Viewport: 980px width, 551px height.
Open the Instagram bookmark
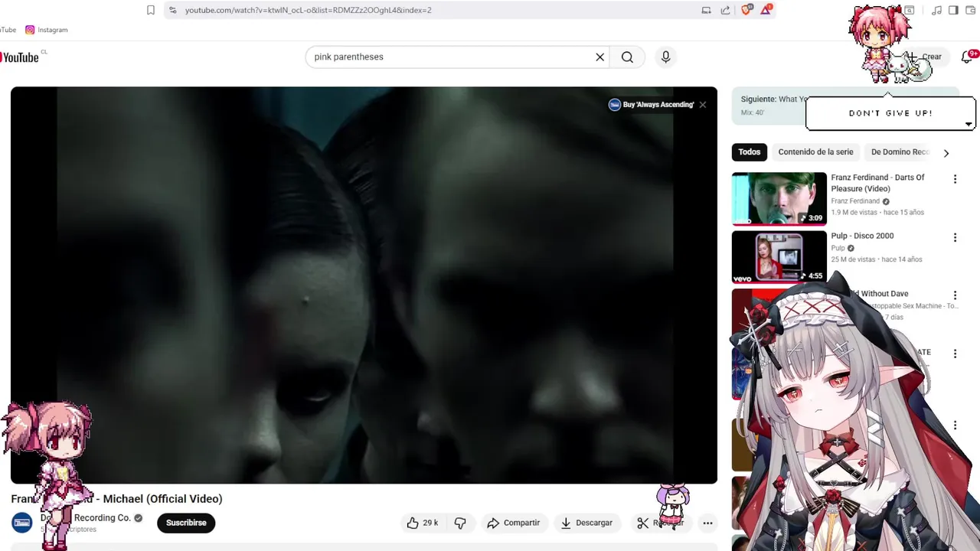pos(47,30)
